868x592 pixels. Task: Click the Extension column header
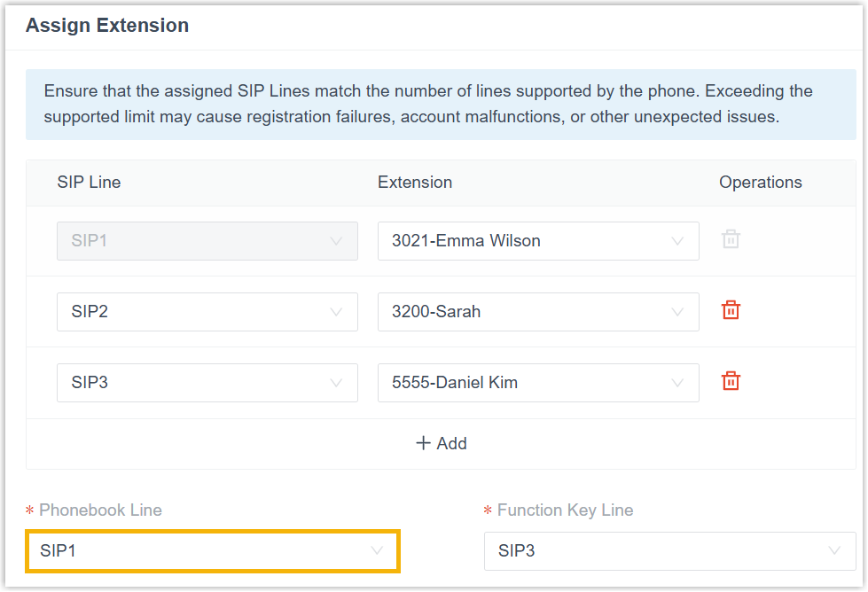(x=415, y=182)
